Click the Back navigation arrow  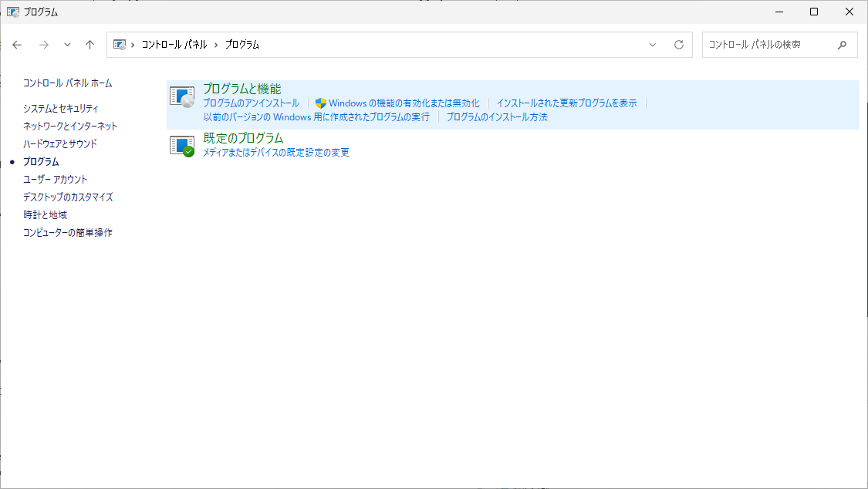17,45
